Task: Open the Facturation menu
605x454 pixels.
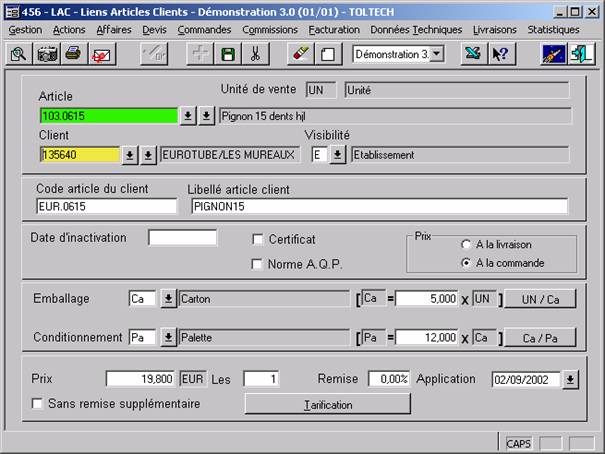Action: pos(334,30)
